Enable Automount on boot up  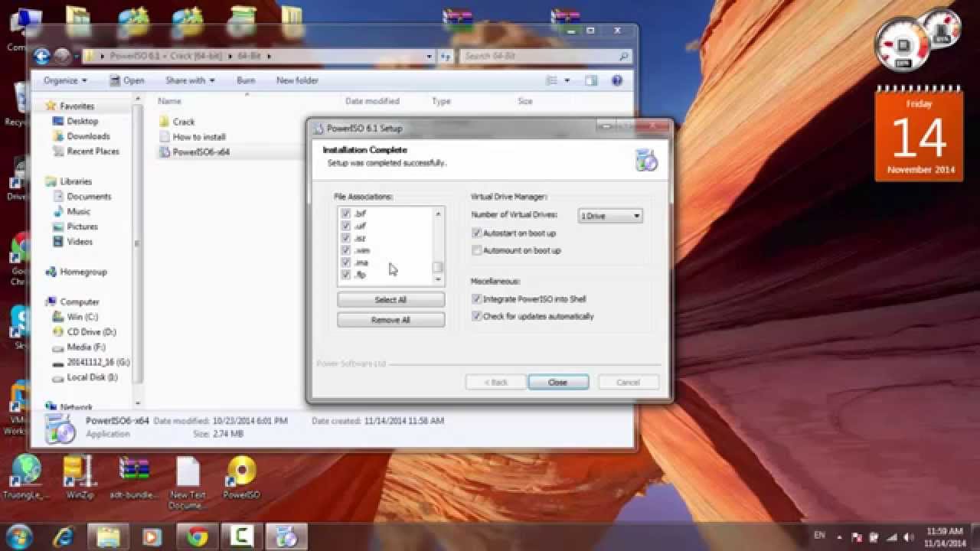(476, 250)
